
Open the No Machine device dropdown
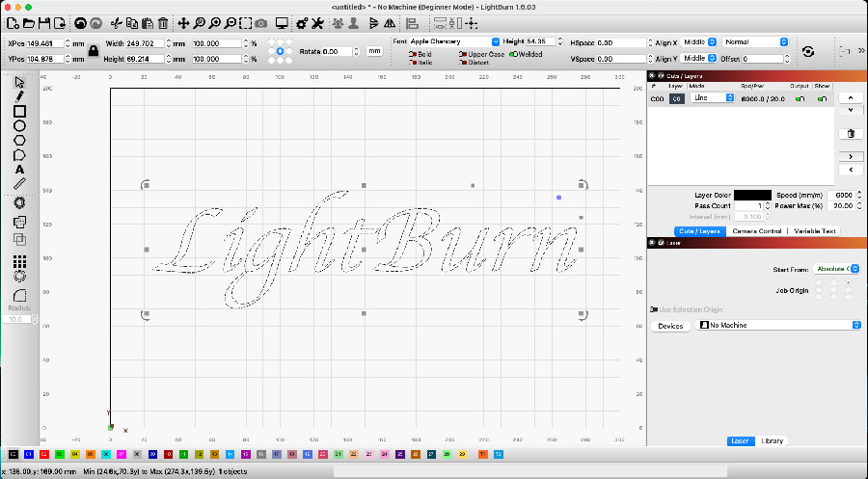coord(778,325)
